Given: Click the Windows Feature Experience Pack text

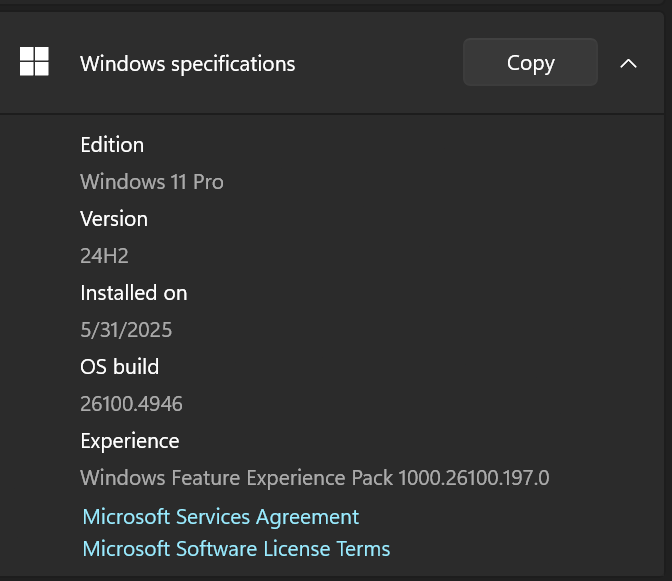Looking at the screenshot, I should coord(237,478).
